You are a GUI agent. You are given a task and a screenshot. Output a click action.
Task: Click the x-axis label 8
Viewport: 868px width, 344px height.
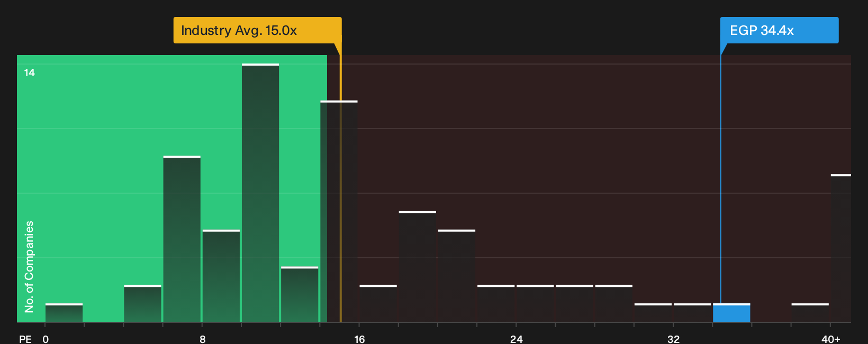[203, 339]
